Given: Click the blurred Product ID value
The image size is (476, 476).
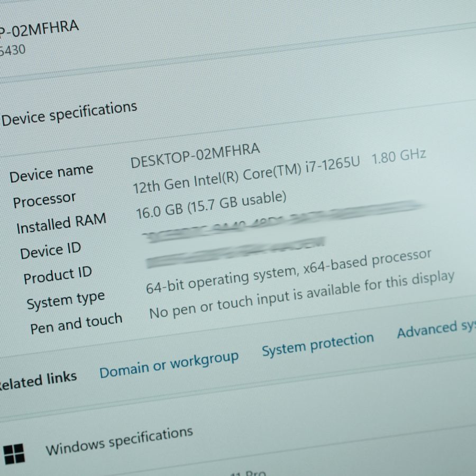Looking at the screenshot, I should click(x=235, y=253).
